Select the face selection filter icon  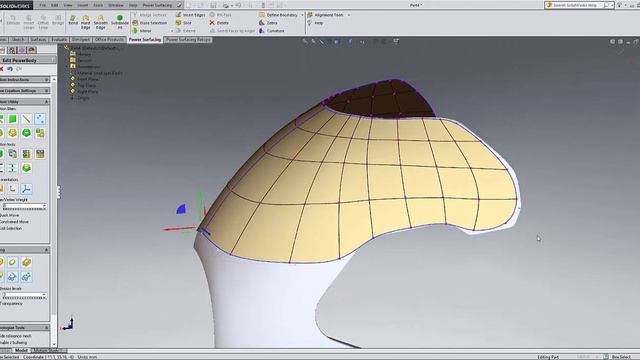13,119
